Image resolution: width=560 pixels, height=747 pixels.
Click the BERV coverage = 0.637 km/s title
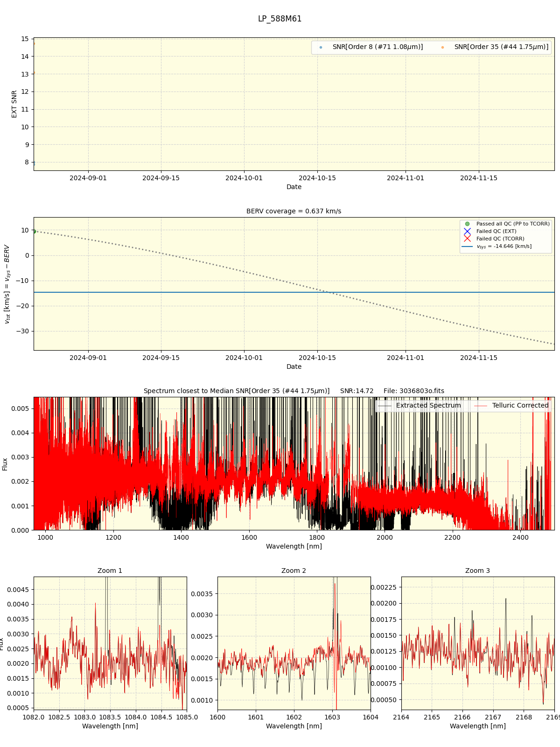click(294, 211)
